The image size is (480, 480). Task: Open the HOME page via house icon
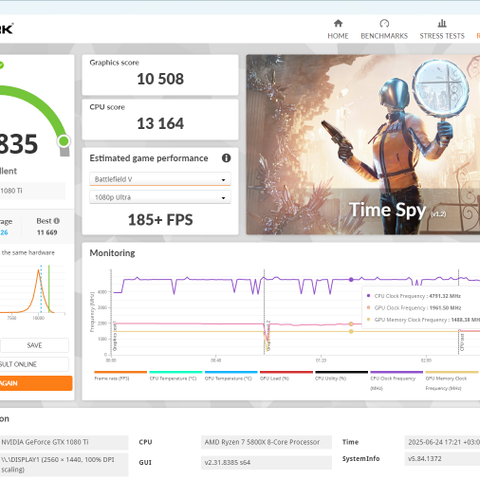click(338, 23)
